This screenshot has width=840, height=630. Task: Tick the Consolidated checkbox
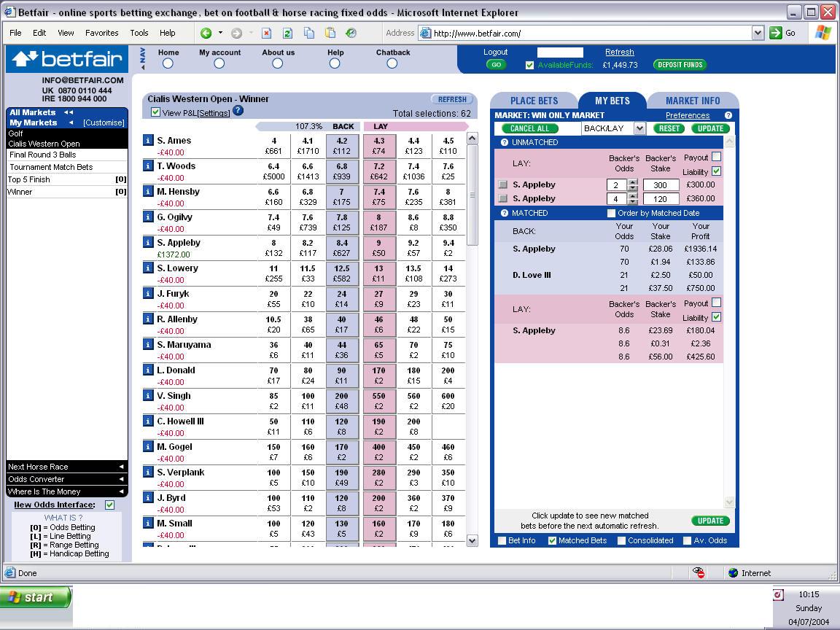[x=621, y=540]
